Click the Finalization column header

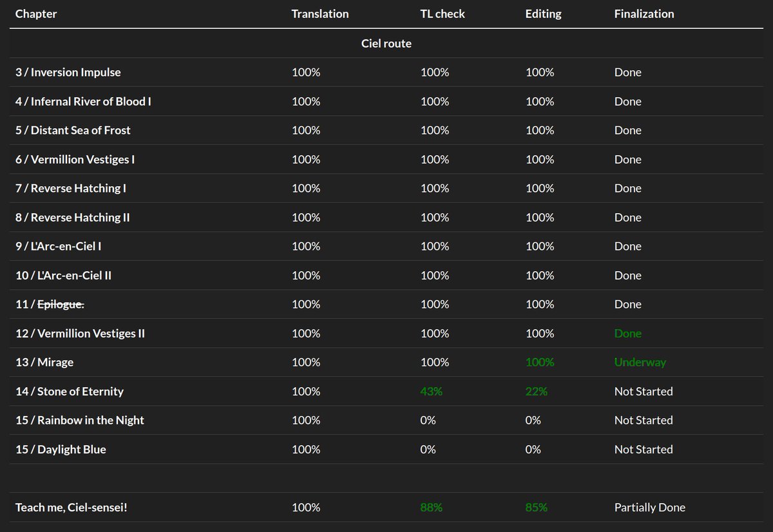(644, 14)
